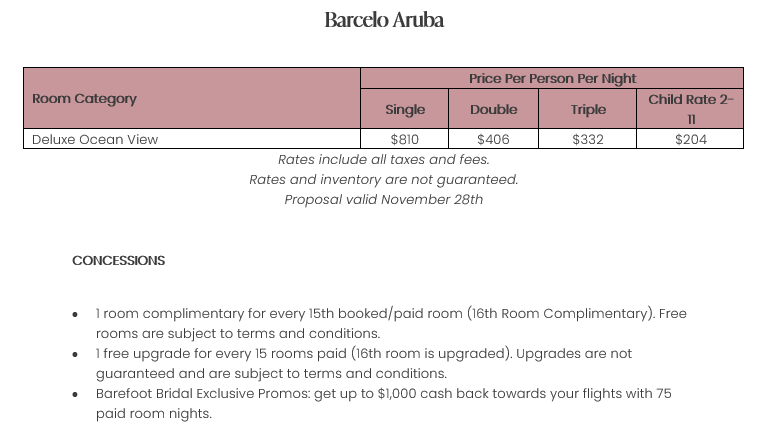
Task: Select the Room Category header cell
Action: tap(84, 99)
